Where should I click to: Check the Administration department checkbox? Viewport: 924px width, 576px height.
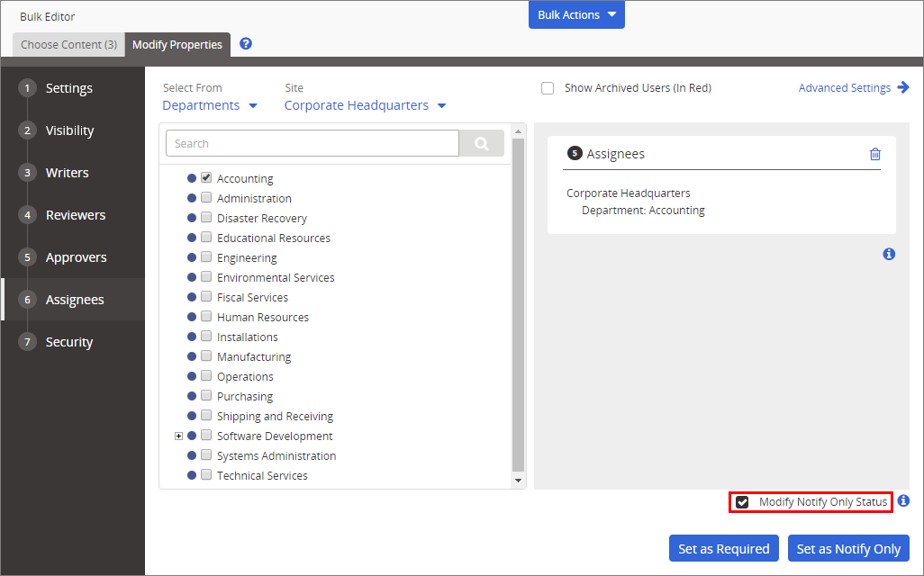(206, 197)
